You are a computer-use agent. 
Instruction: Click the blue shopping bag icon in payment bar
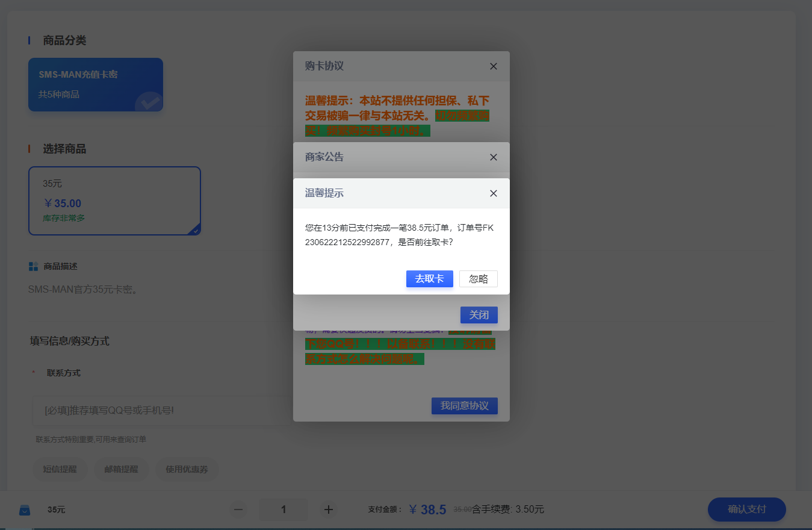(25, 509)
